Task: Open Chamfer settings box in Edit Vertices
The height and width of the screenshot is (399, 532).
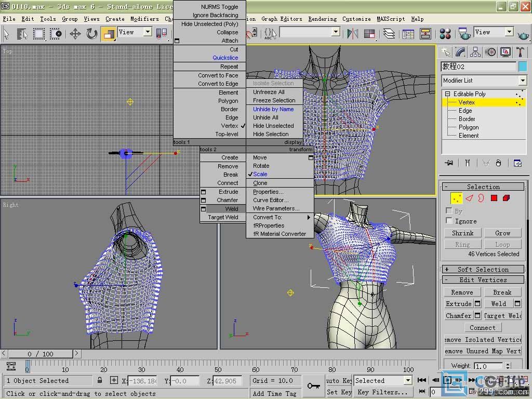Action: click(x=477, y=315)
